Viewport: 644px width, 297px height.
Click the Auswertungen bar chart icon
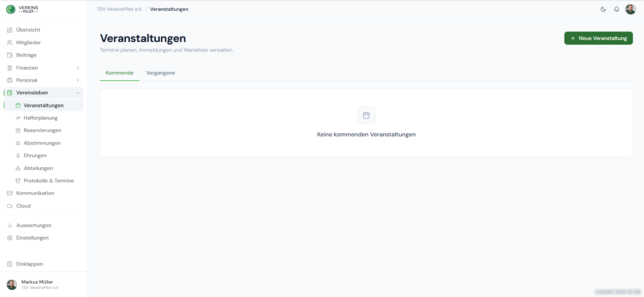click(x=10, y=225)
